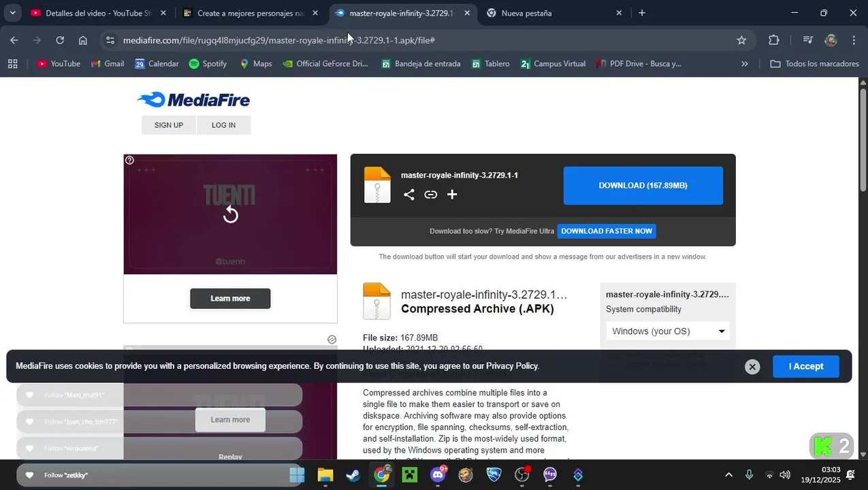Open the Chrome three-dot menu
The image size is (868, 490).
854,40
